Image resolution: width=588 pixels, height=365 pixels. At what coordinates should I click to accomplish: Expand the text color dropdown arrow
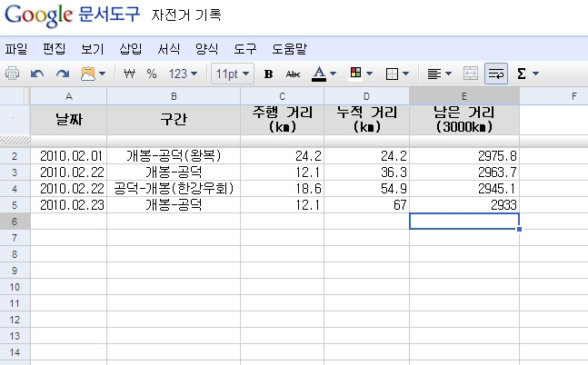333,74
